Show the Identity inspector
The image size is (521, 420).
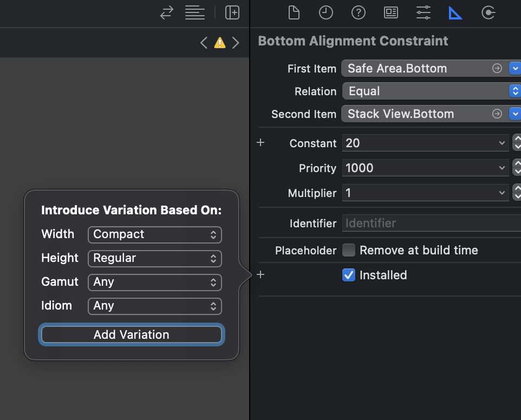pos(390,12)
